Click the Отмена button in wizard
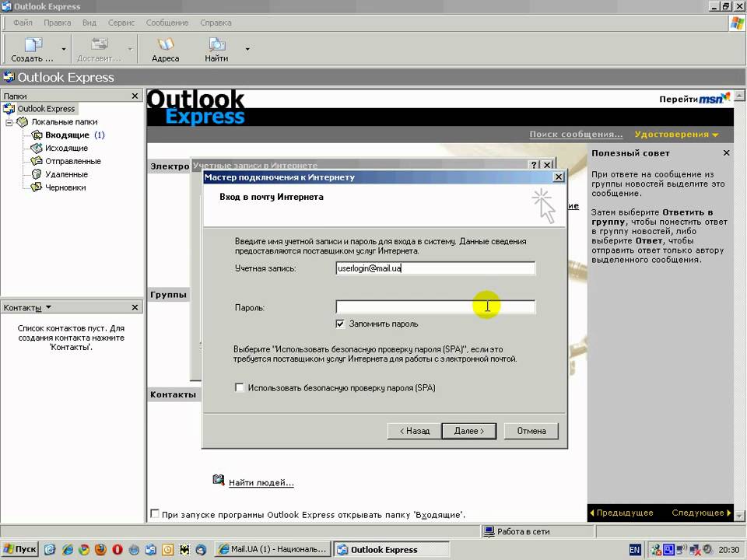The height and width of the screenshot is (560, 747). (x=531, y=431)
